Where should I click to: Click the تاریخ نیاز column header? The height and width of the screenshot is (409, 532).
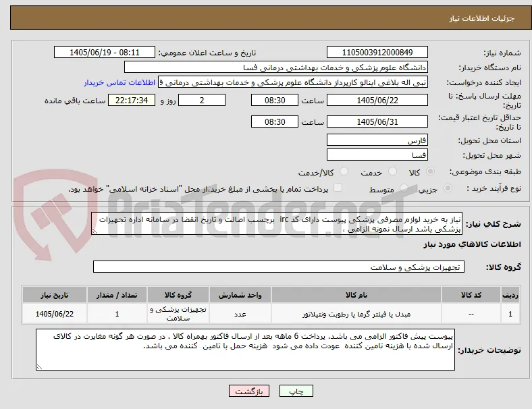pos(55,295)
